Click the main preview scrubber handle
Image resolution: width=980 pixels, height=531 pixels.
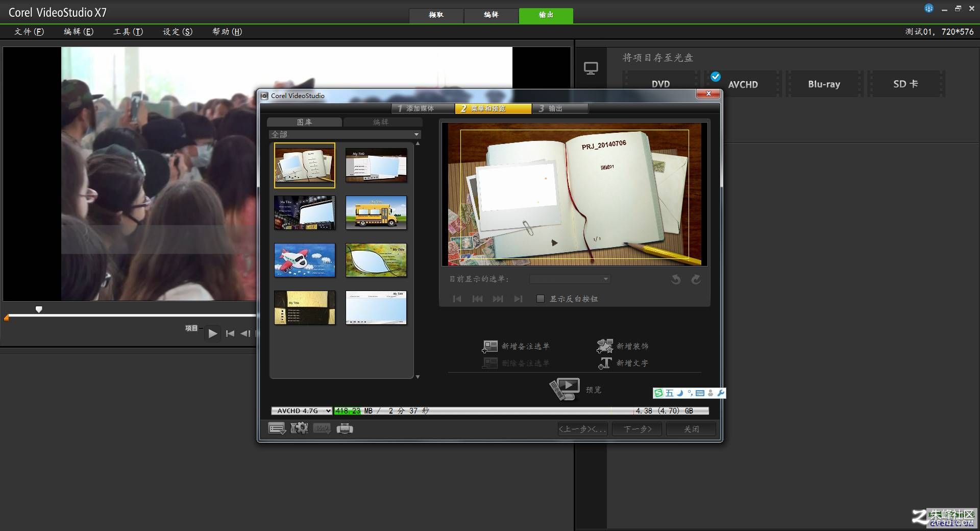click(x=39, y=309)
